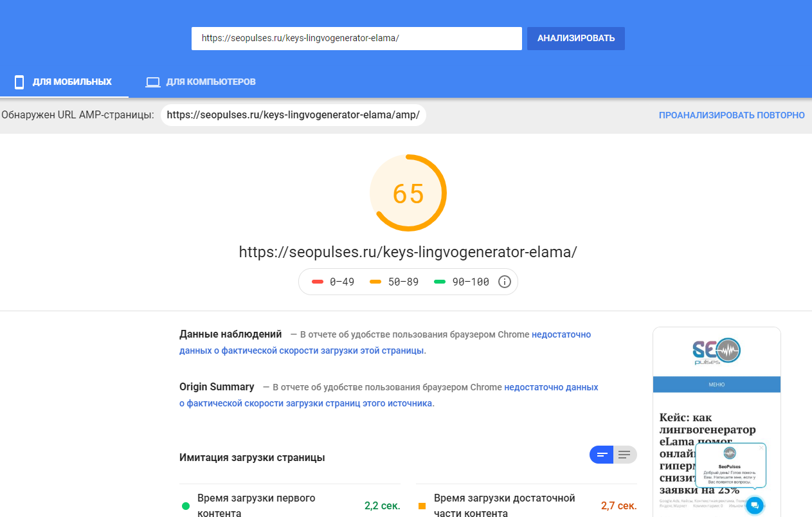Click the green 90–100 legend marker
812x517 pixels.
(440, 282)
